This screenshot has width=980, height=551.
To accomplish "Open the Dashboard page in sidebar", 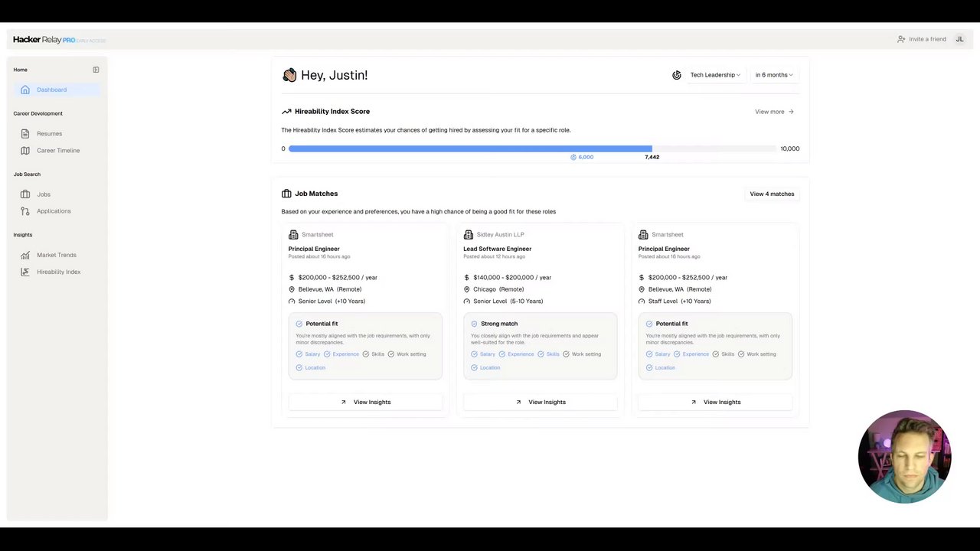I will coord(57,90).
